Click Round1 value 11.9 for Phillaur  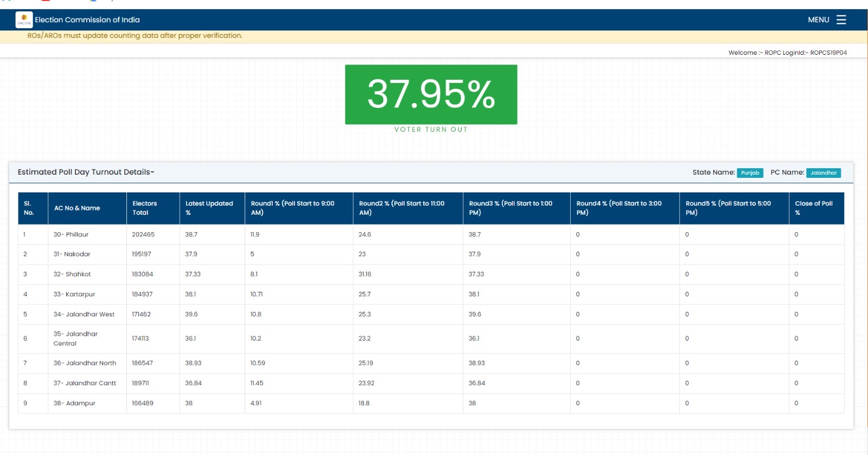pos(255,234)
